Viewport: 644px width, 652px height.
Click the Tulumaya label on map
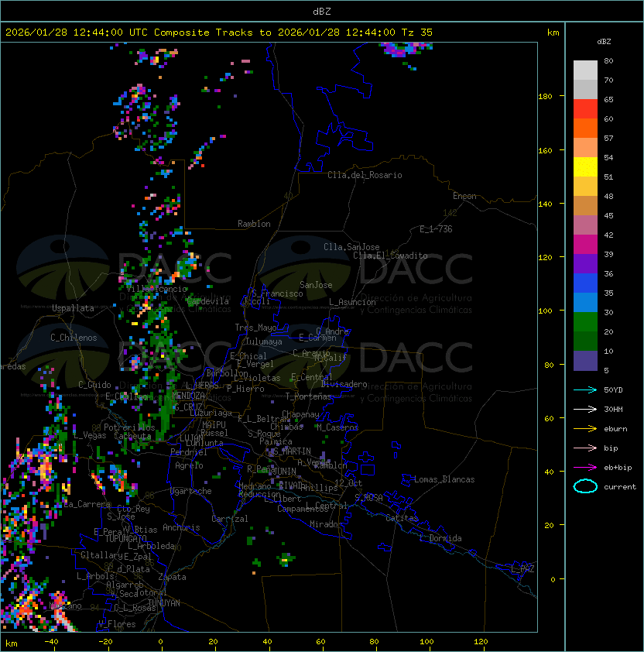(264, 341)
